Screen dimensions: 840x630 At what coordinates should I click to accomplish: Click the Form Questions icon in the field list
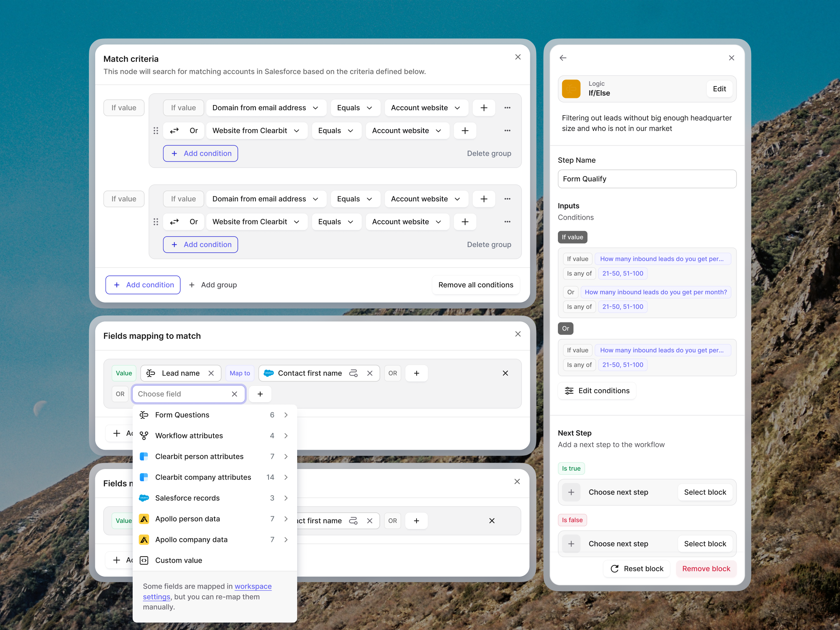144,415
